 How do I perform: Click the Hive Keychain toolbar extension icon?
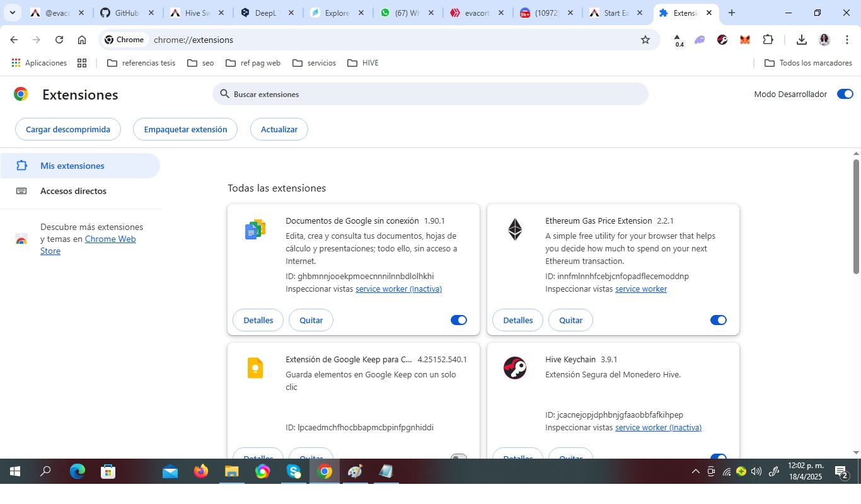tap(722, 40)
